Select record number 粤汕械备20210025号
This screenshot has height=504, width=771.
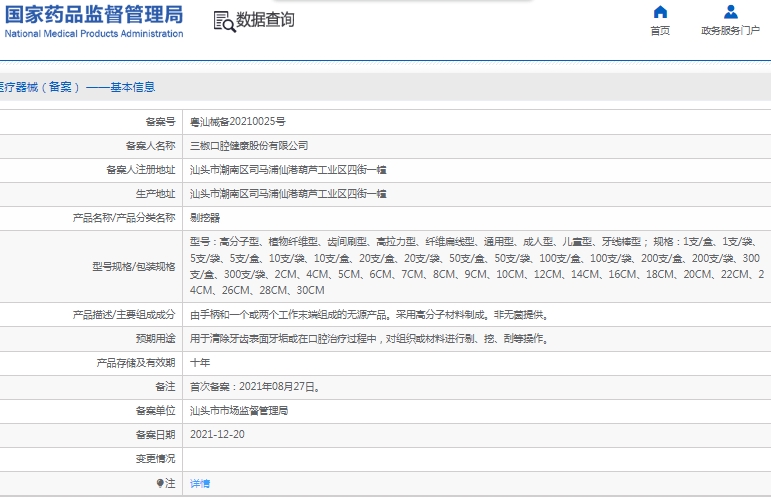pyautogui.click(x=237, y=121)
